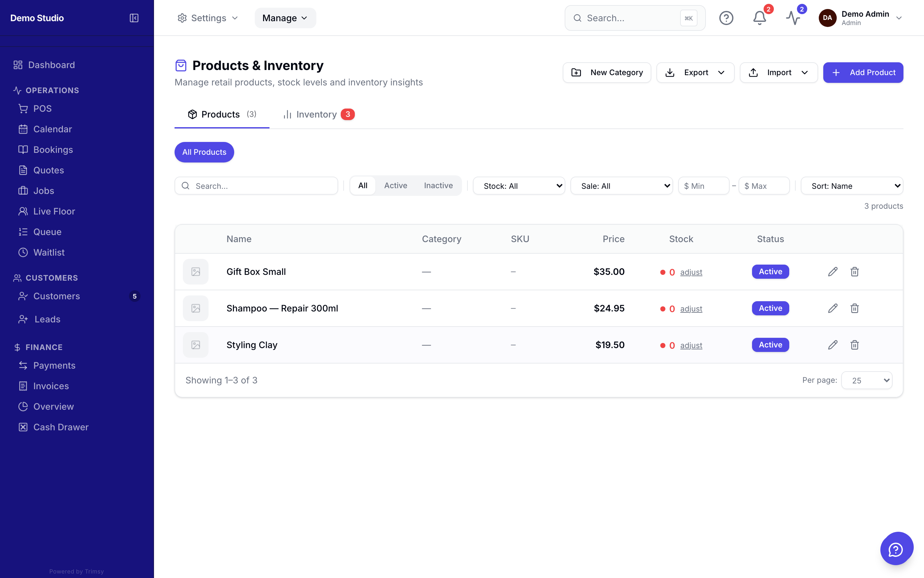
Task: Switch to the Inventory tab
Action: click(x=319, y=114)
